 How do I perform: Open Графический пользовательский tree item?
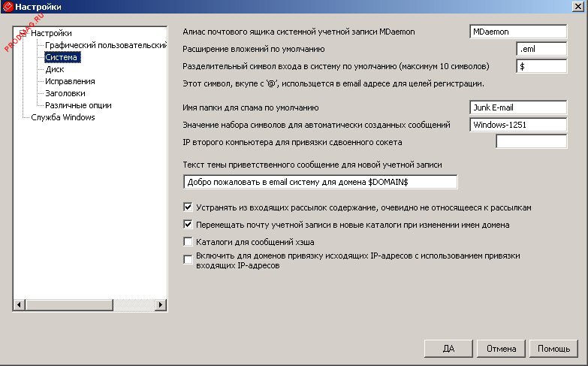pos(105,45)
